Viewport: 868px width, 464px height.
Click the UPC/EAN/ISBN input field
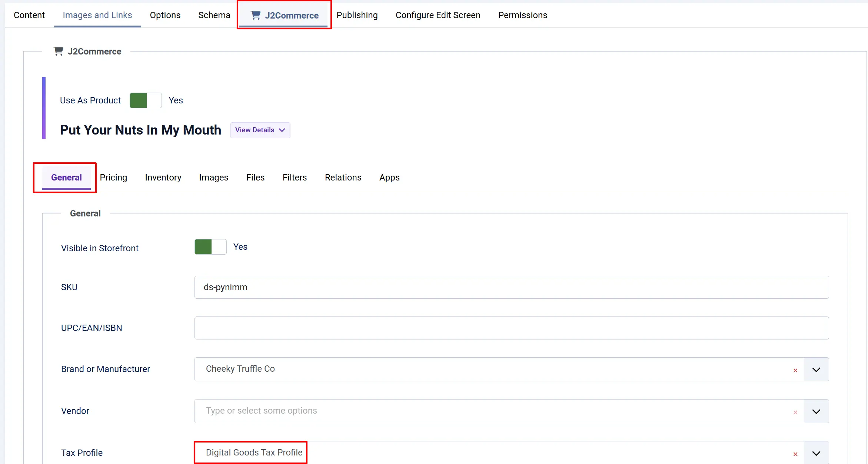(x=512, y=328)
